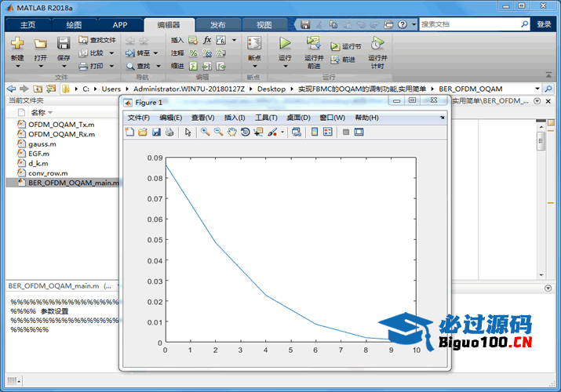This screenshot has width=561, height=392.
Task: Switch to the APP tab
Action: click(120, 24)
